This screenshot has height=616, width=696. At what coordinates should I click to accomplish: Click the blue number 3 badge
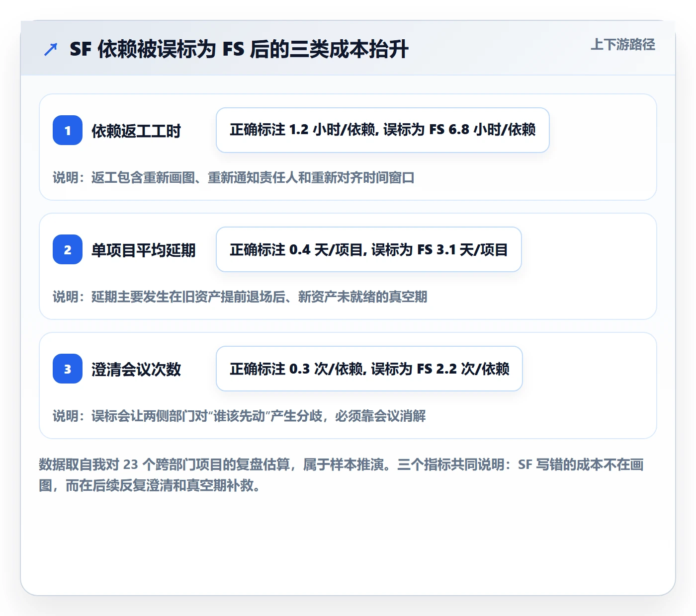68,369
